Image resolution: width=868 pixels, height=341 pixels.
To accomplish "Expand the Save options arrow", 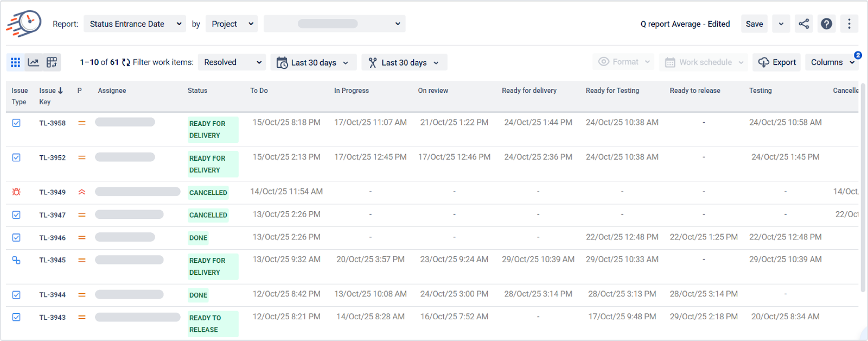I will click(x=781, y=24).
